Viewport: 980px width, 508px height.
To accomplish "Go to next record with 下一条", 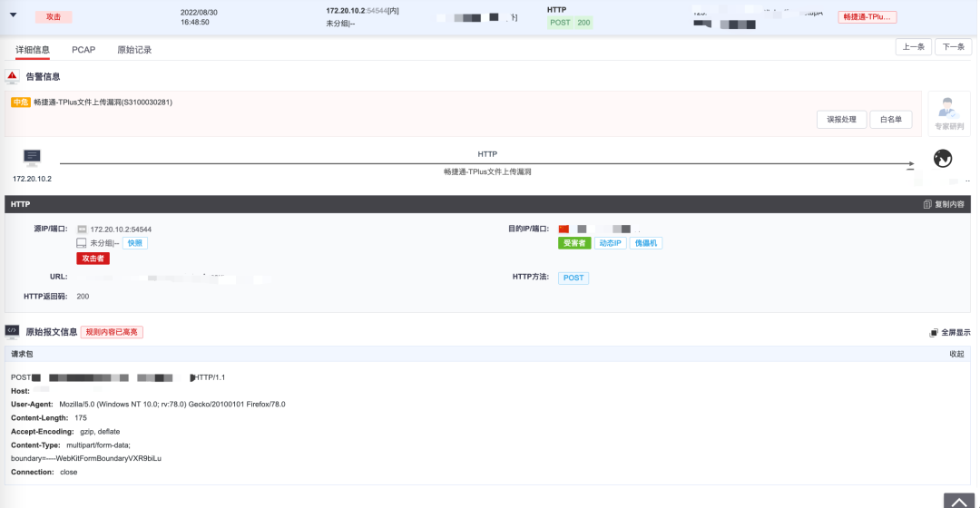I will pos(953,47).
